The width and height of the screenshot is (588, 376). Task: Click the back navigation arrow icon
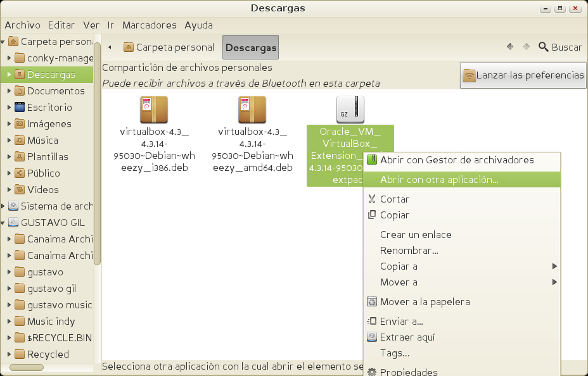pos(509,47)
